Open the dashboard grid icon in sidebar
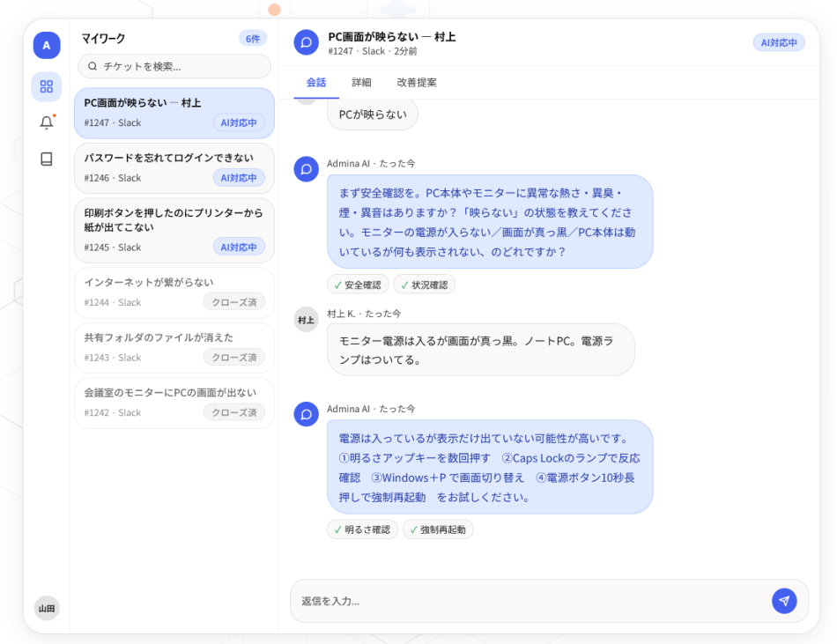Image resolution: width=837 pixels, height=644 pixels. click(x=46, y=87)
